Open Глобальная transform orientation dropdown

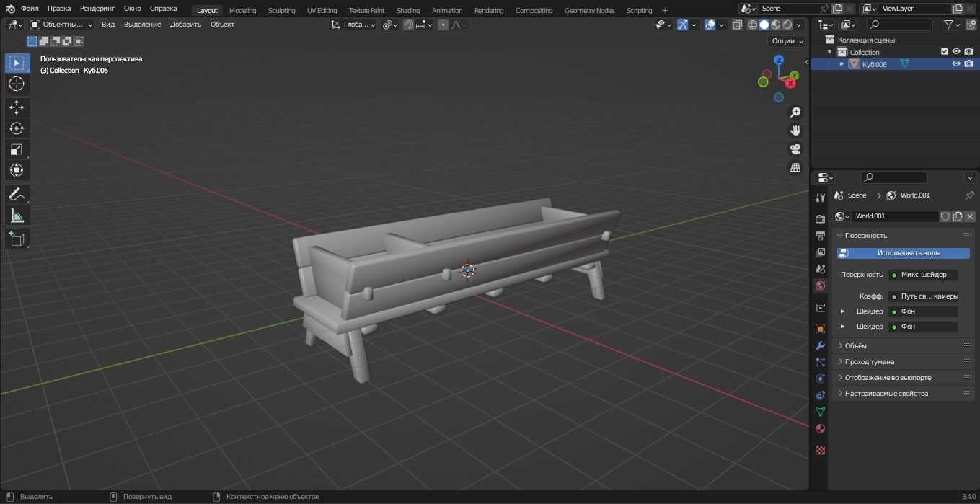point(353,25)
